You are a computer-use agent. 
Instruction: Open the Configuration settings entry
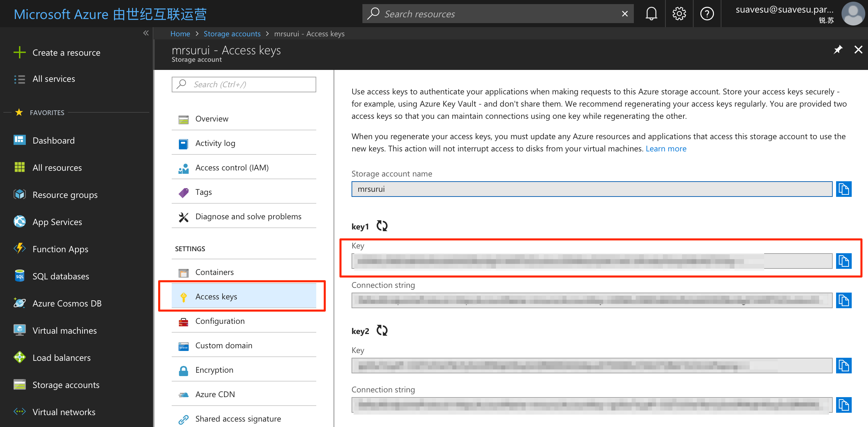pos(220,321)
